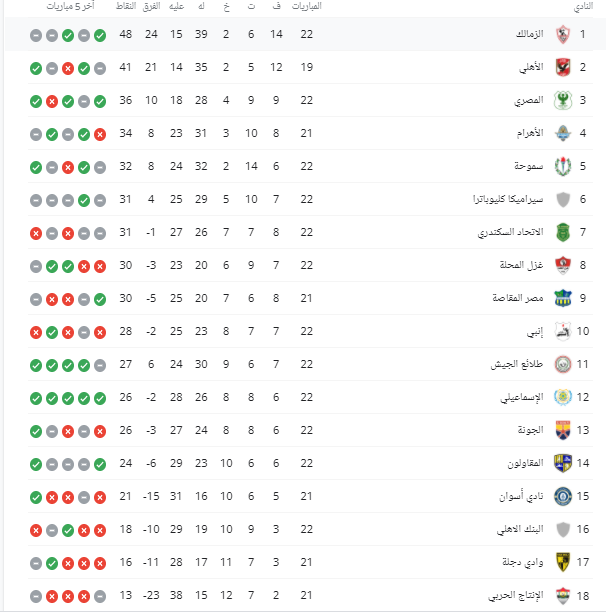This screenshot has width=606, height=613.
Task: Click the red loss icon in Al Ahly's row
Action: [x=68, y=69]
